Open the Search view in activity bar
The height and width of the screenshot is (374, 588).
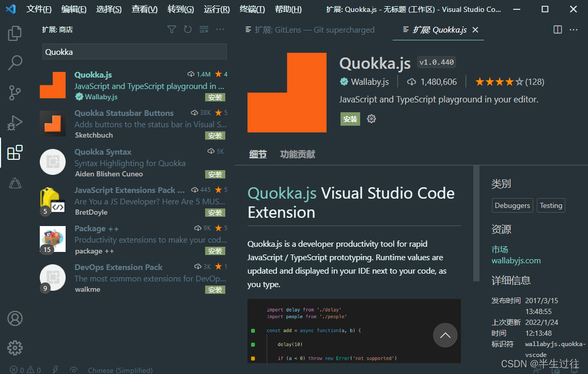coord(14,63)
